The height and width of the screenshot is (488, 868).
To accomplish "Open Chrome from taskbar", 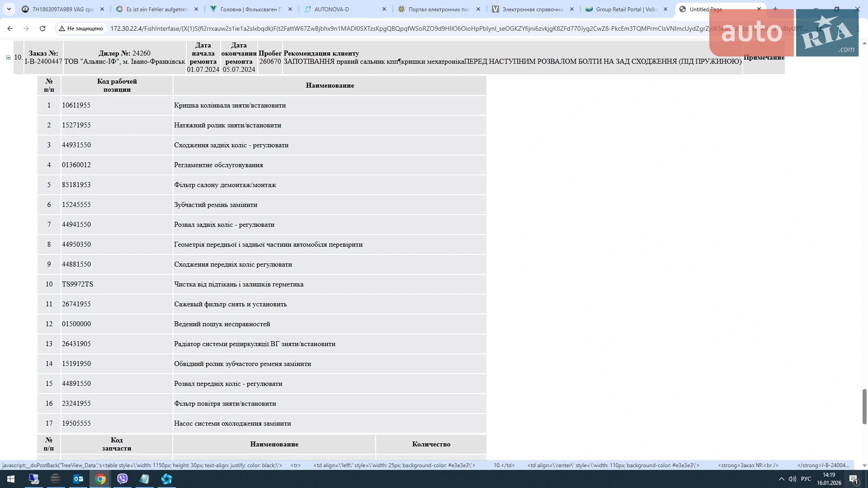I will 100,479.
